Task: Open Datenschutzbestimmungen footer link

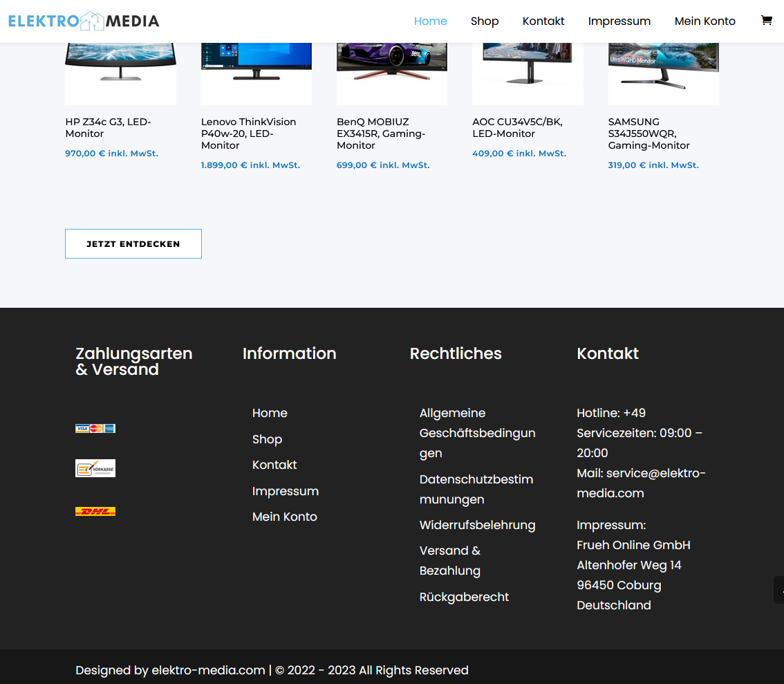Action: (476, 489)
